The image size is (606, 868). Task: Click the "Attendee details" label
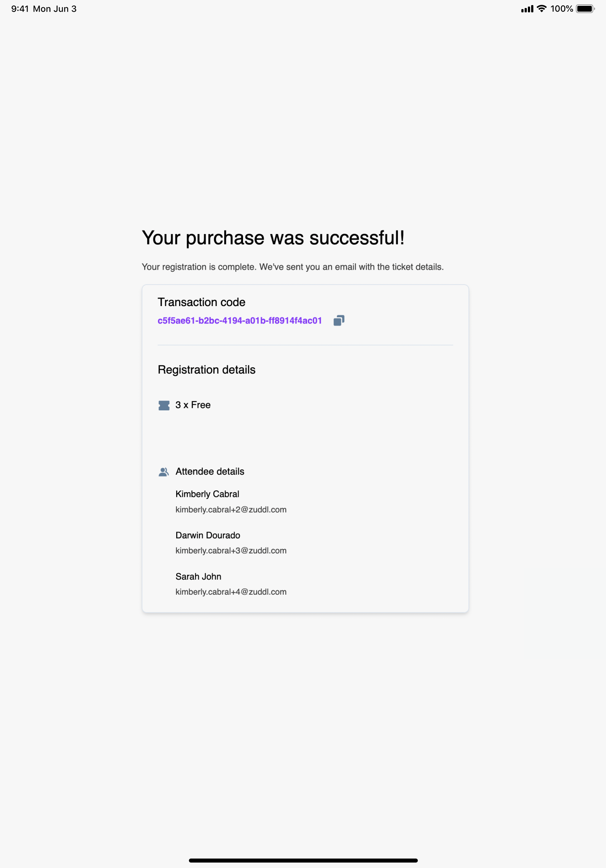[210, 471]
